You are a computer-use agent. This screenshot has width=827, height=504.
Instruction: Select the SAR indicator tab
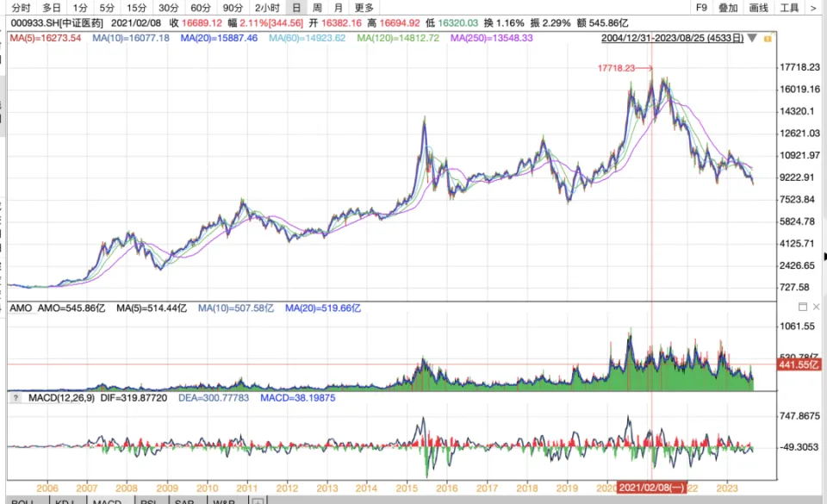click(x=183, y=501)
